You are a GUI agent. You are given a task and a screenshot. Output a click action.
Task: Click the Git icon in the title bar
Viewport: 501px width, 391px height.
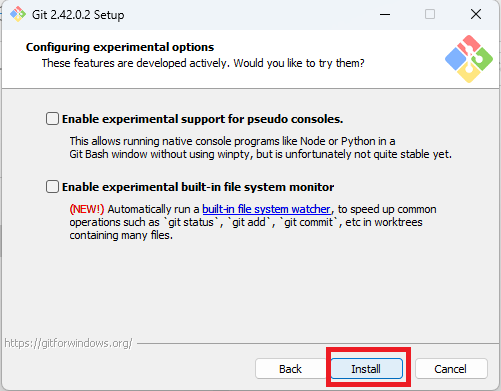pos(18,14)
